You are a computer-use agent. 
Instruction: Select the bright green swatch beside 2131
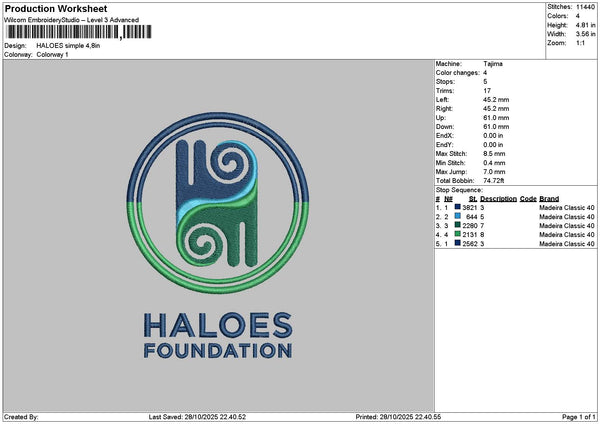457,234
